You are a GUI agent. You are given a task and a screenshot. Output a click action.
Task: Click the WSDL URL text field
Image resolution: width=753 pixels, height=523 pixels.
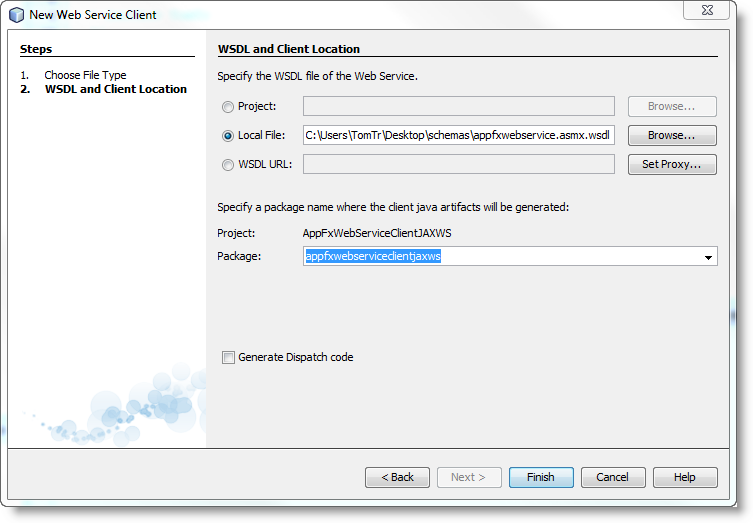(x=458, y=165)
